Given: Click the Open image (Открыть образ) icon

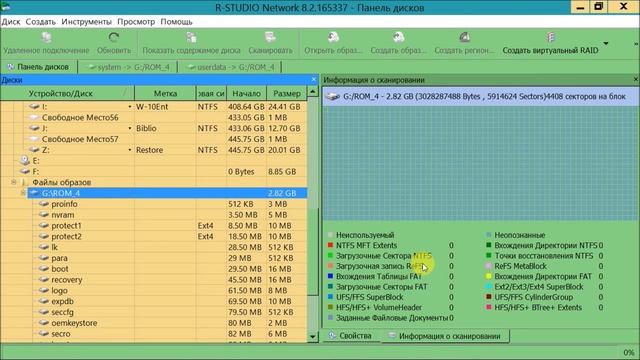Looking at the screenshot, I should (333, 38).
